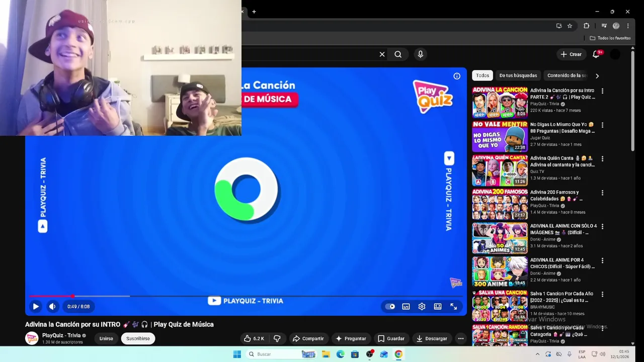This screenshot has width=644, height=362.
Task: Play the paused YouTube video
Action: (36, 306)
